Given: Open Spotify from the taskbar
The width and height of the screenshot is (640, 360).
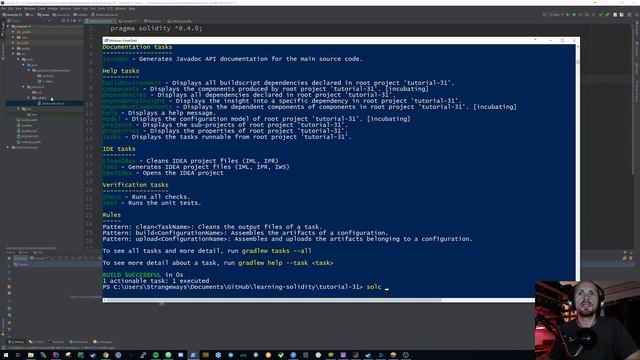Looking at the screenshot, I should (156, 355).
